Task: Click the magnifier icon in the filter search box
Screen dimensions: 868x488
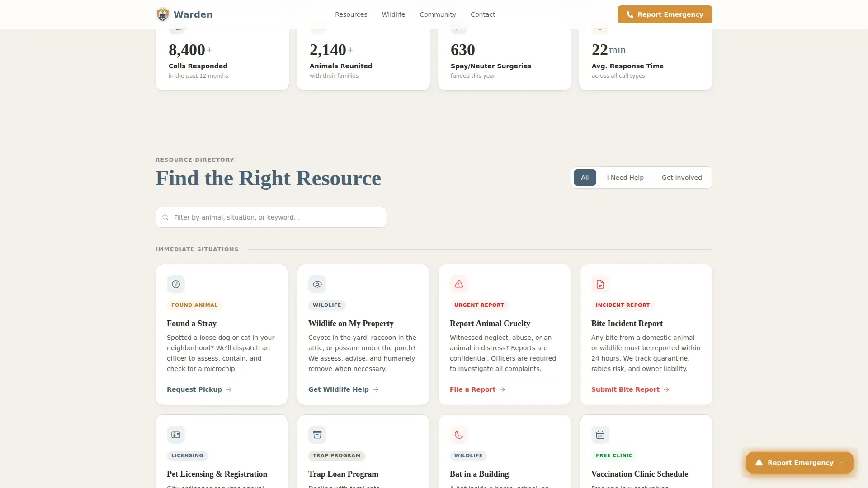Action: click(x=165, y=217)
